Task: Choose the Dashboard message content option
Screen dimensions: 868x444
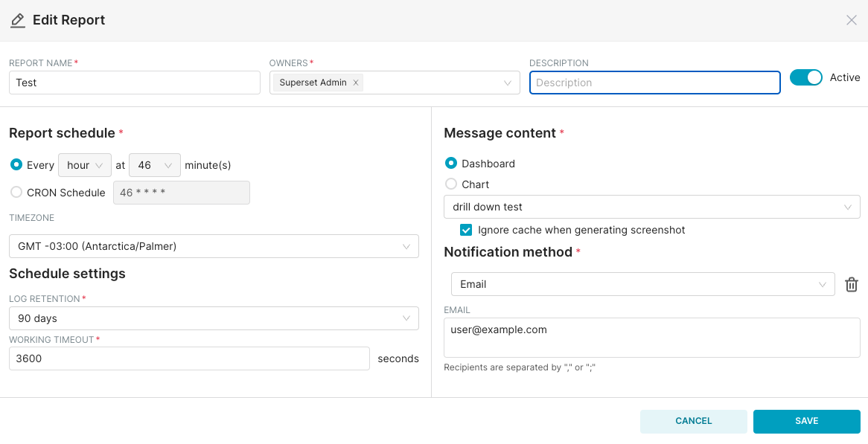Action: pos(451,163)
